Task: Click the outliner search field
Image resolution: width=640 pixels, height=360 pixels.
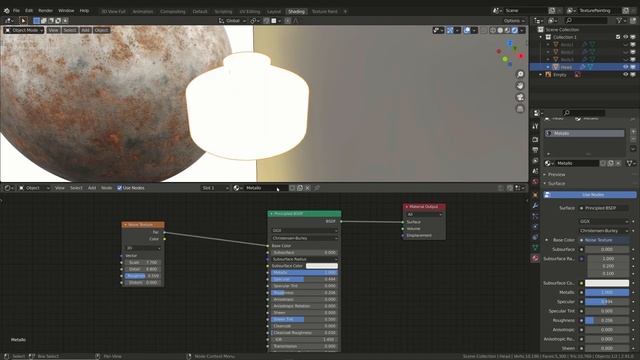Action: [x=587, y=20]
